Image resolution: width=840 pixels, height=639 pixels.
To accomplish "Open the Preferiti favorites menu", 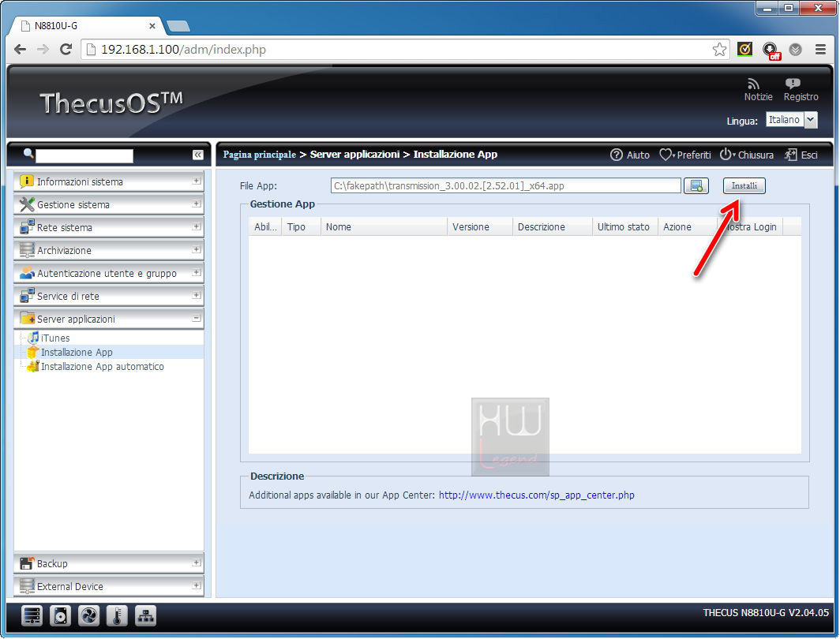I will (x=685, y=155).
